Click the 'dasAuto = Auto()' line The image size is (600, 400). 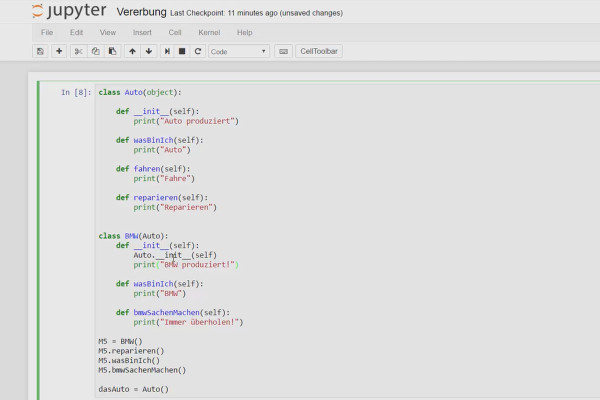point(134,389)
